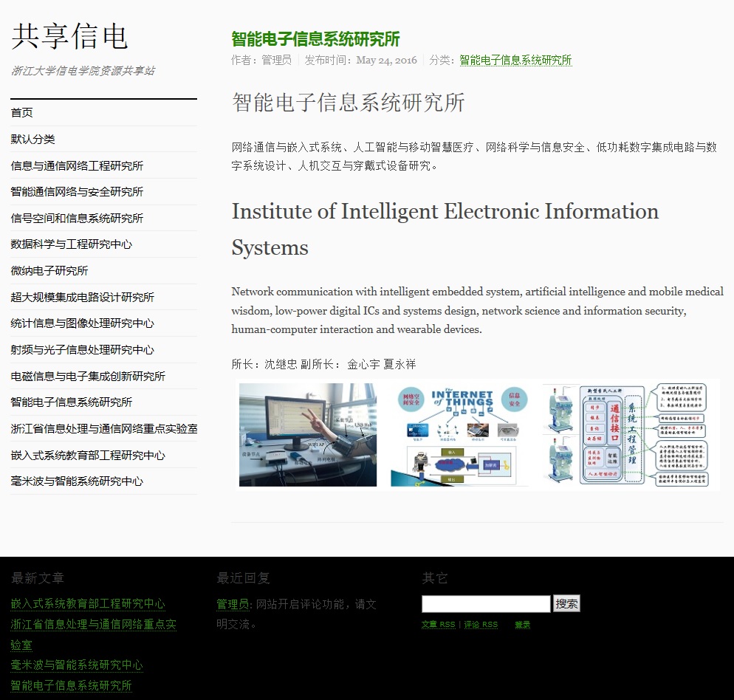This screenshot has height=700, width=734.
Task: Click the green article title 智能电子信息系统研究所
Action: click(315, 39)
